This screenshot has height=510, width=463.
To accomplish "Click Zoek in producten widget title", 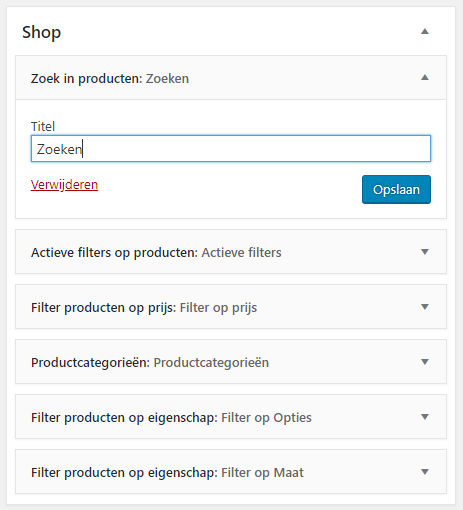I will [231, 78].
